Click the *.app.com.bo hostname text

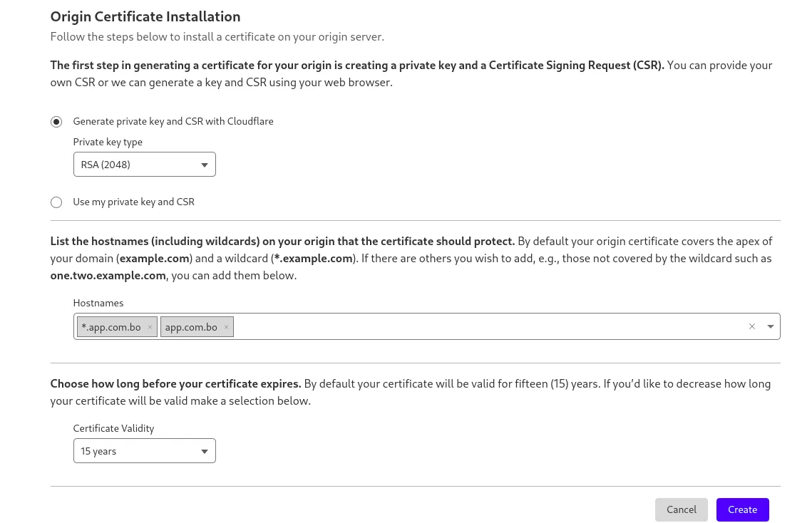click(111, 327)
